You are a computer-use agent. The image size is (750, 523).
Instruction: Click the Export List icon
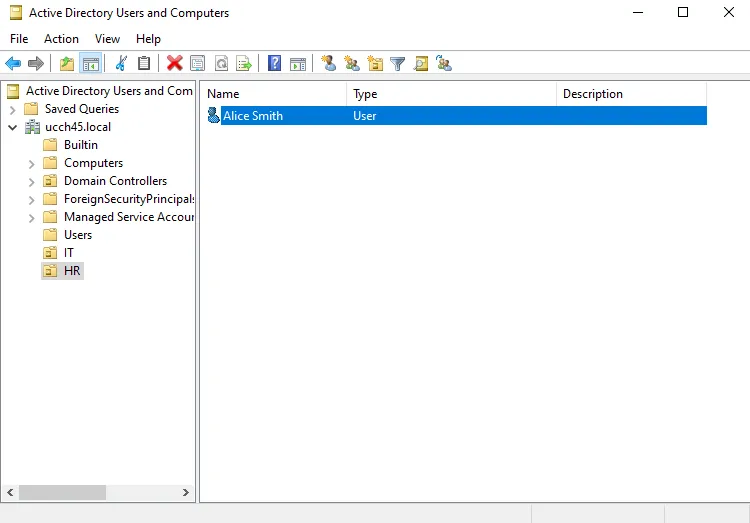[244, 64]
